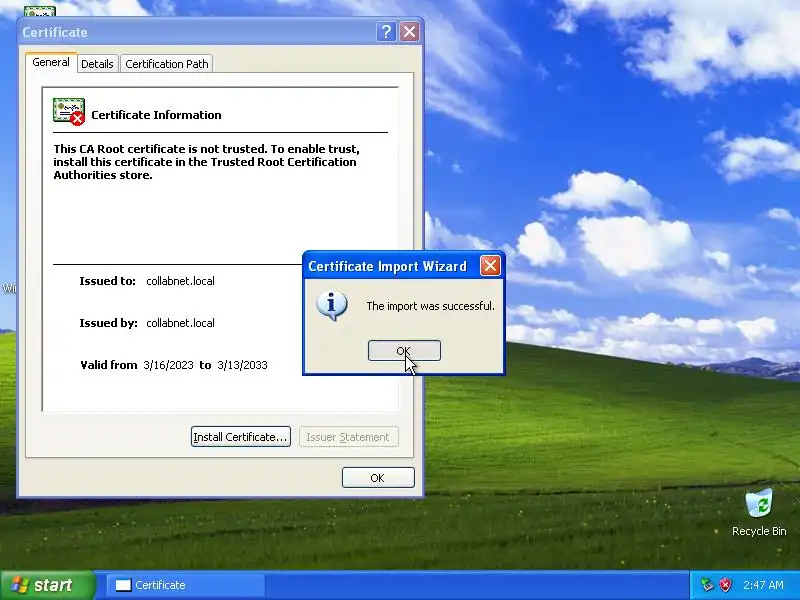Click the untrusted certificate icon
Screen dimensions: 800x600
(69, 112)
